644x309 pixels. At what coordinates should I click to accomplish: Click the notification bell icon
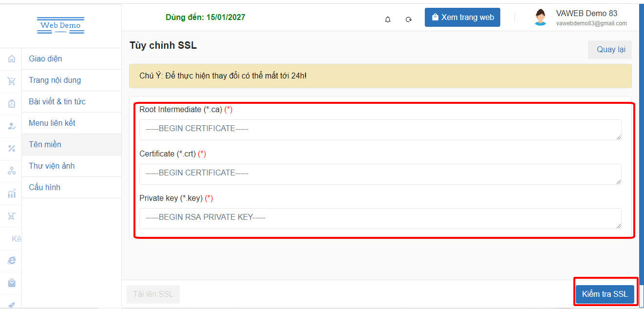388,19
